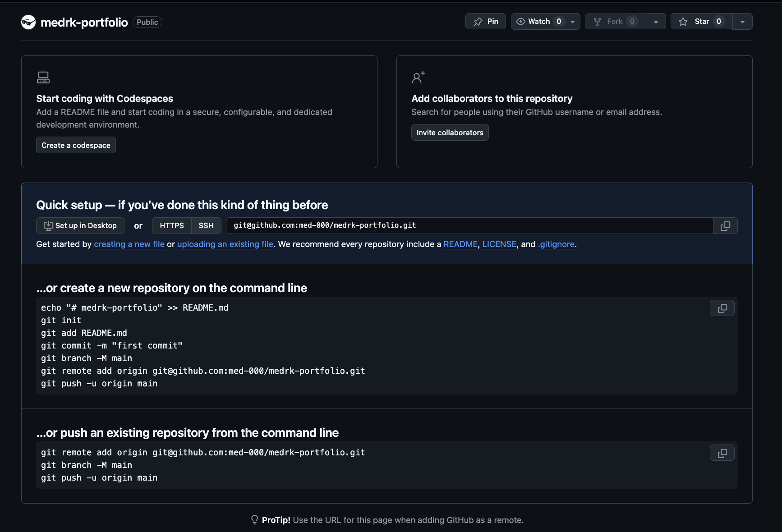
Task: Click the add collaborator person icon
Action: tap(418, 78)
